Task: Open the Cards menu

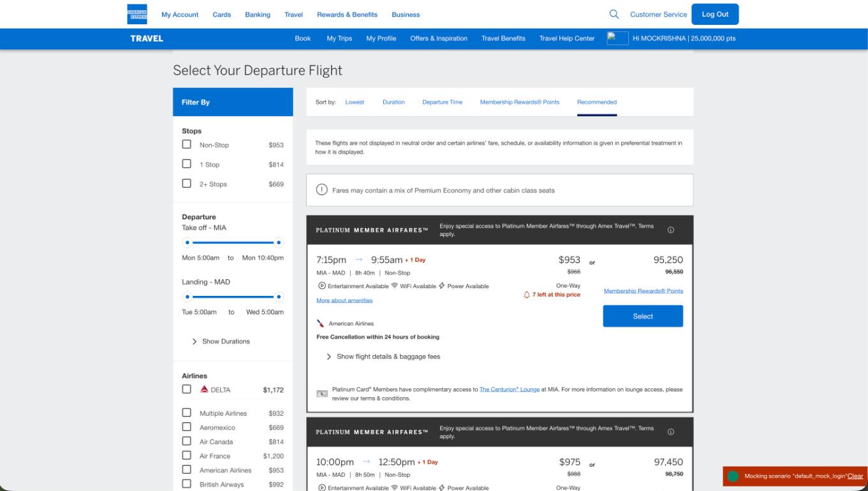Action: 222,15
